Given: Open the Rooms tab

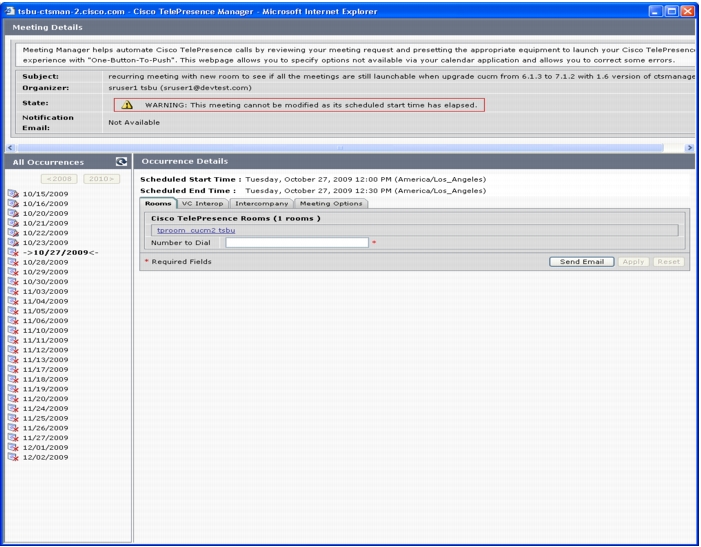Looking at the screenshot, I should pyautogui.click(x=158, y=203).
